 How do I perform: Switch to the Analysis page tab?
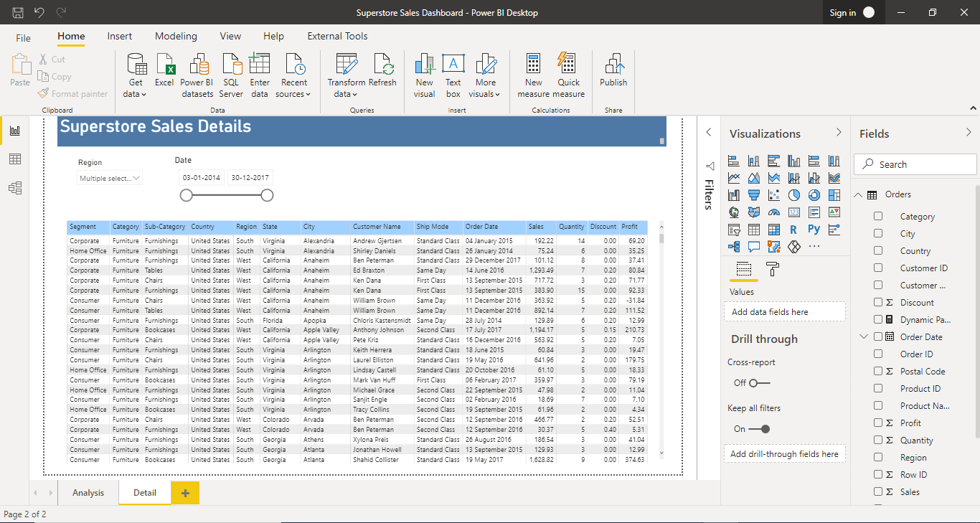tap(88, 493)
